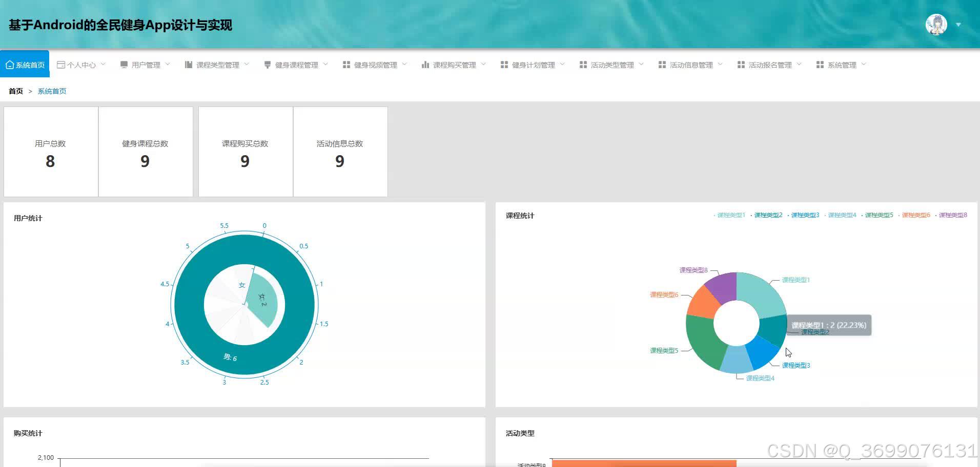Screen dimensions: 980x467
Task: Expand the 健身视频管理 chevron
Action: pyautogui.click(x=404, y=64)
